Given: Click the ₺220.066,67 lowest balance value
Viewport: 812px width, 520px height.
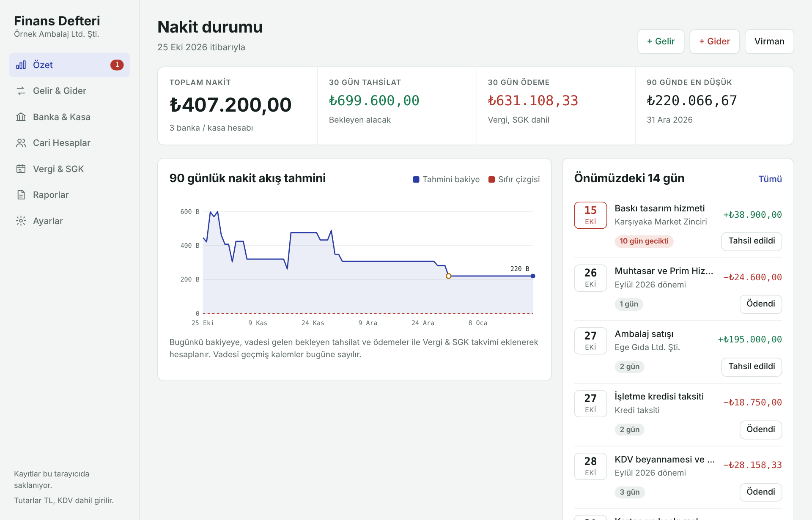Looking at the screenshot, I should click(x=692, y=101).
